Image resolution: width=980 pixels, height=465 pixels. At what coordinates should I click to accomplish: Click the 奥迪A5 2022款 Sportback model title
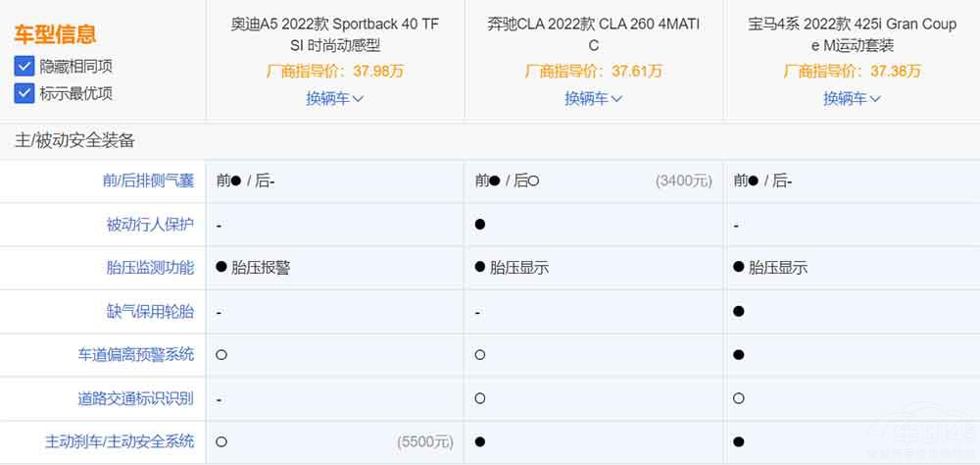click(x=335, y=34)
